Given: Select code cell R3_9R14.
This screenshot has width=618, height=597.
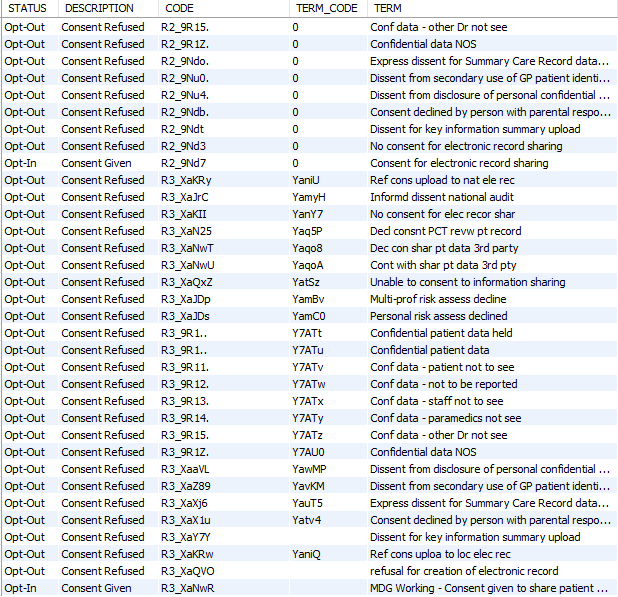Looking at the screenshot, I should (185, 417).
